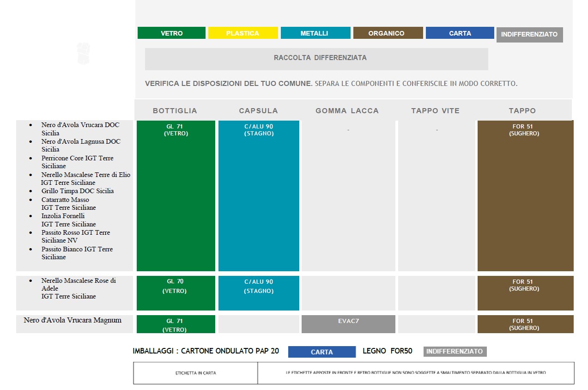This screenshot has width=588, height=390.
Task: Select the BOTTIGLIA column header
Action: coord(175,111)
